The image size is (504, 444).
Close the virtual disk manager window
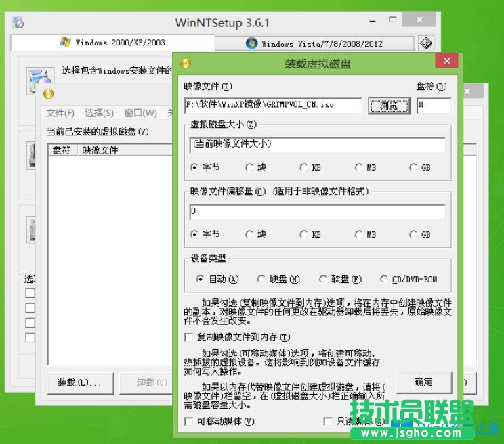coord(472,91)
